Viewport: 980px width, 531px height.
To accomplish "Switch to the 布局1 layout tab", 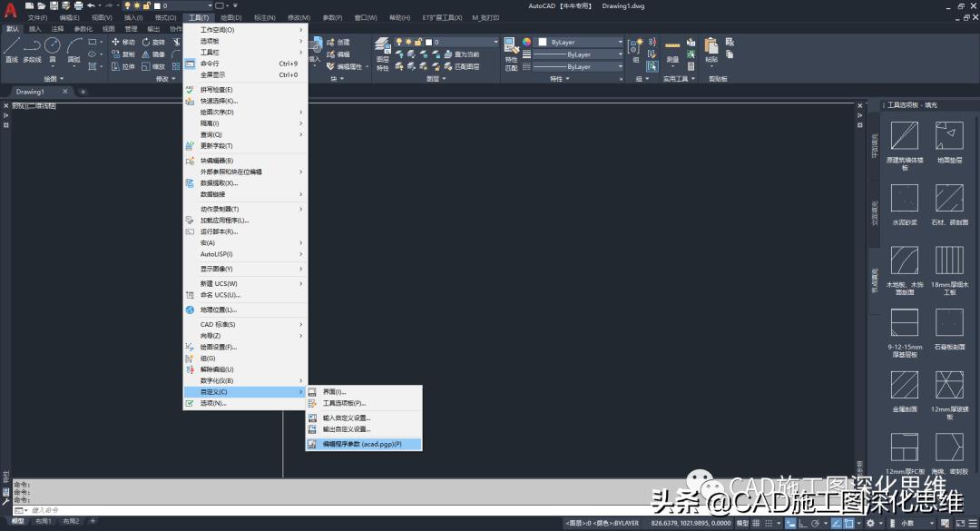I will coord(44,521).
